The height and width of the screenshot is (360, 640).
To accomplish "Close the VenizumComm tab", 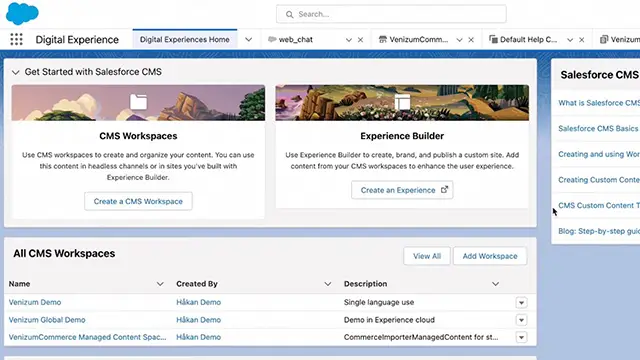I will pyautogui.click(x=471, y=40).
